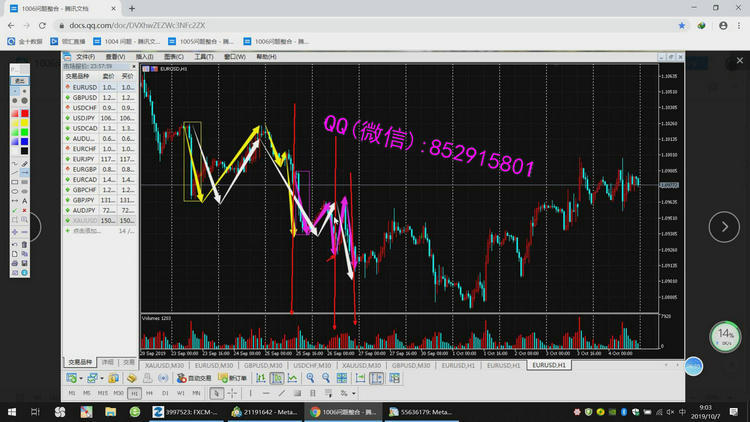
Task: Toggle the 自动交易 auto trading button
Action: [x=195, y=379]
